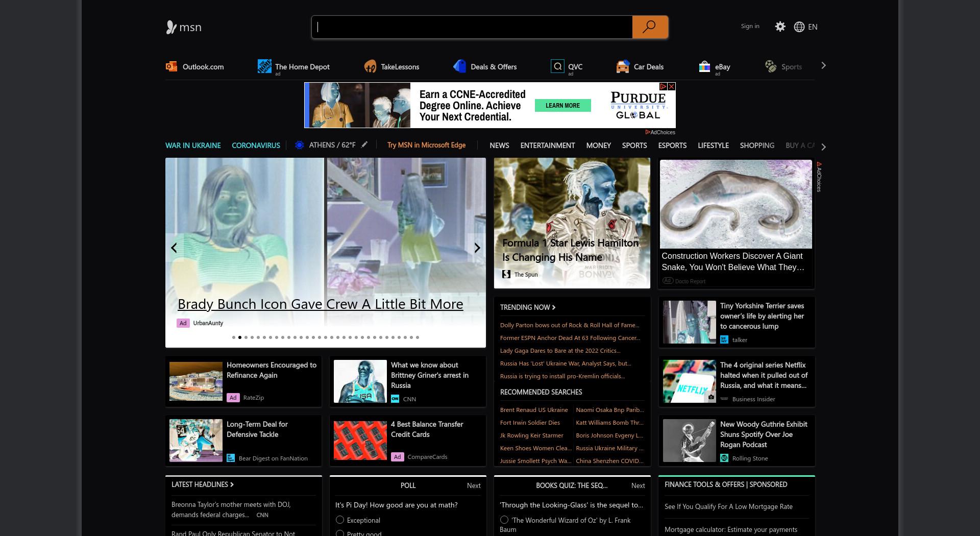The height and width of the screenshot is (536, 980).
Task: Open 'Dolly Parton bows out' trending link
Action: [x=570, y=325]
